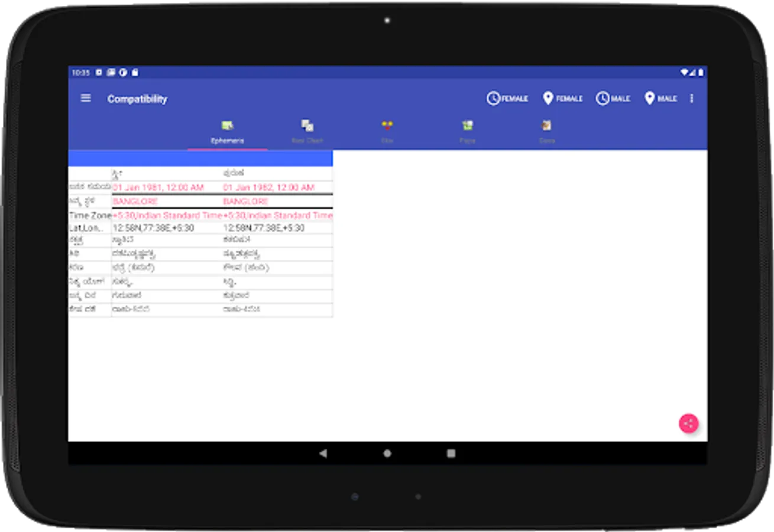Viewport: 774px width, 532px height.
Task: Edit the 01 Jan 1982, 12:00 AM date
Action: click(269, 187)
